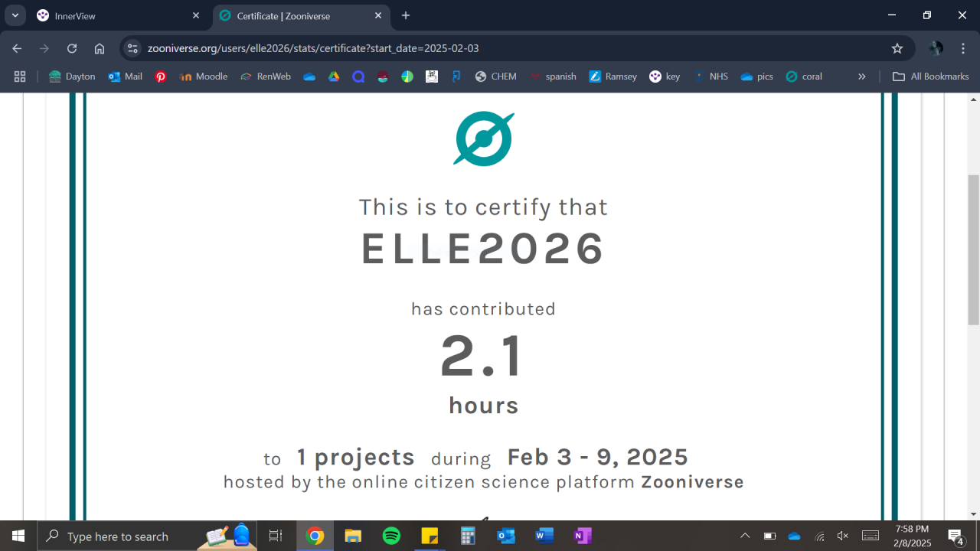
Task: Open the touch keyboard tray icon
Action: pyautogui.click(x=871, y=536)
